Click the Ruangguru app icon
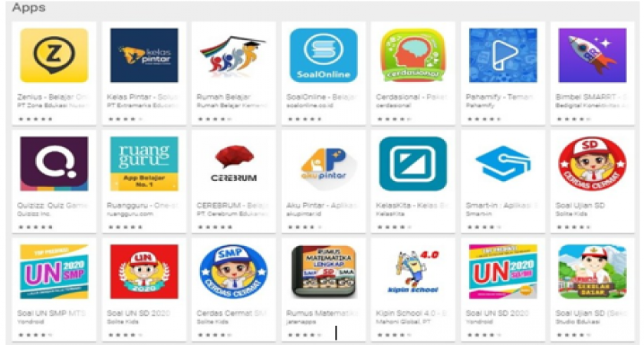This screenshot has width=644, height=345. (144, 163)
